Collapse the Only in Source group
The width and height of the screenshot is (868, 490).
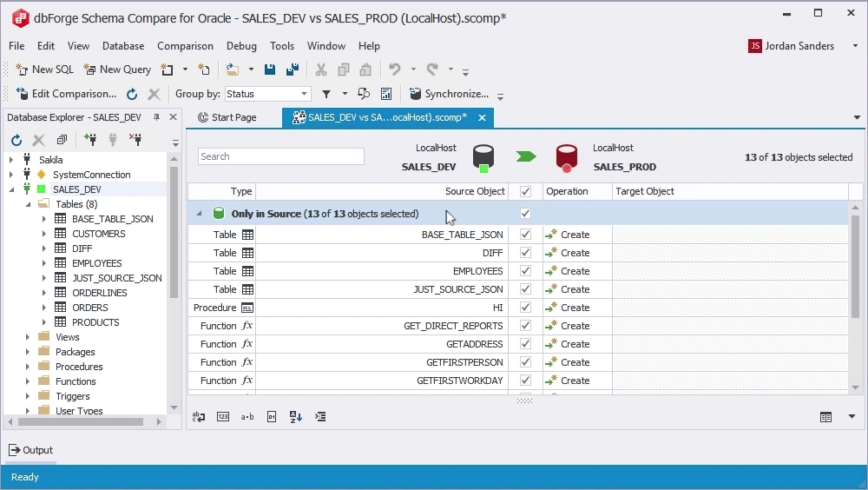[x=199, y=214]
